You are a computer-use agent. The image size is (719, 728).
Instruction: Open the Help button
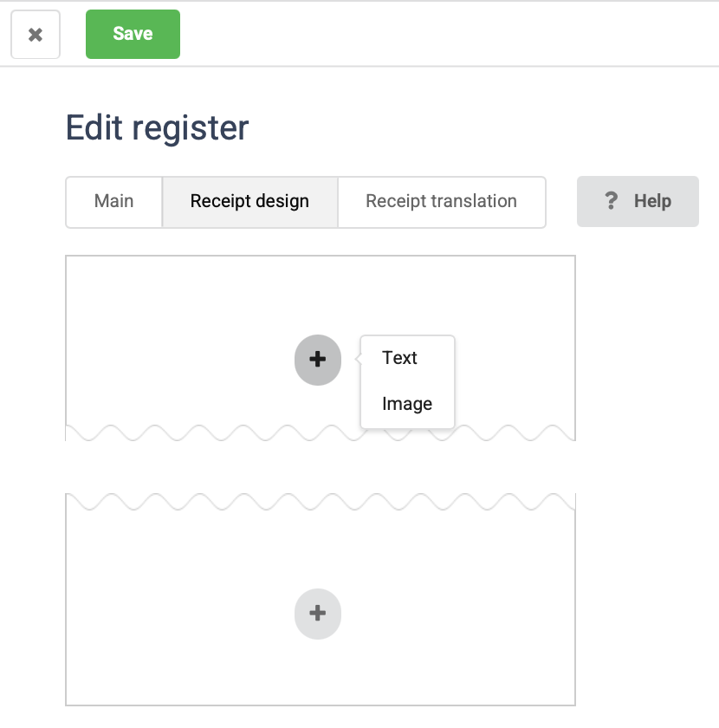coord(638,202)
